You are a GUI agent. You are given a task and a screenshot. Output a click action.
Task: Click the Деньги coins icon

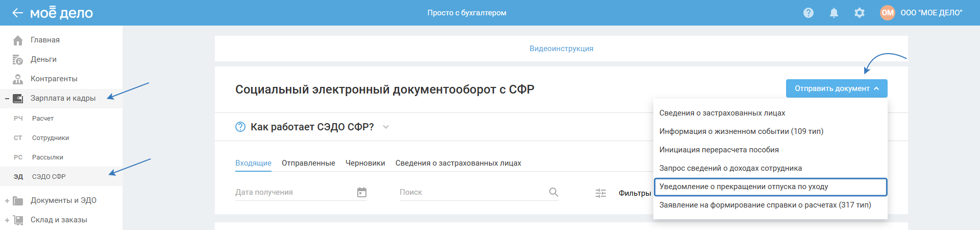click(x=18, y=59)
